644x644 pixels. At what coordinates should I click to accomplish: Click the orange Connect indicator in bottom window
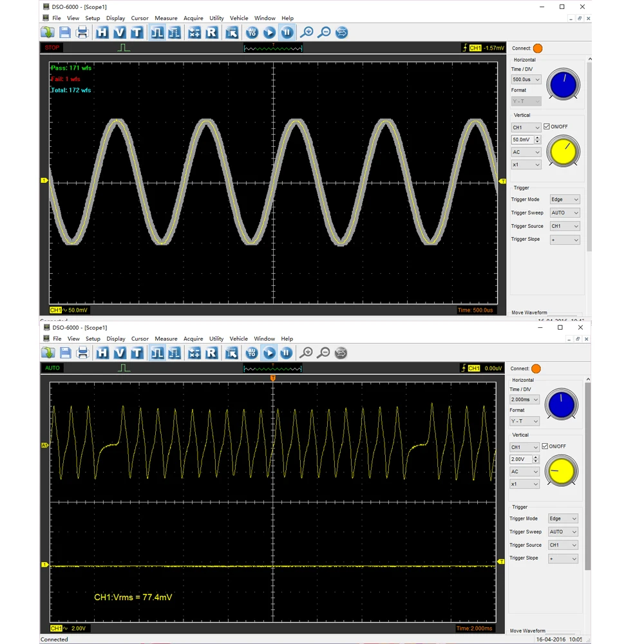click(x=536, y=369)
